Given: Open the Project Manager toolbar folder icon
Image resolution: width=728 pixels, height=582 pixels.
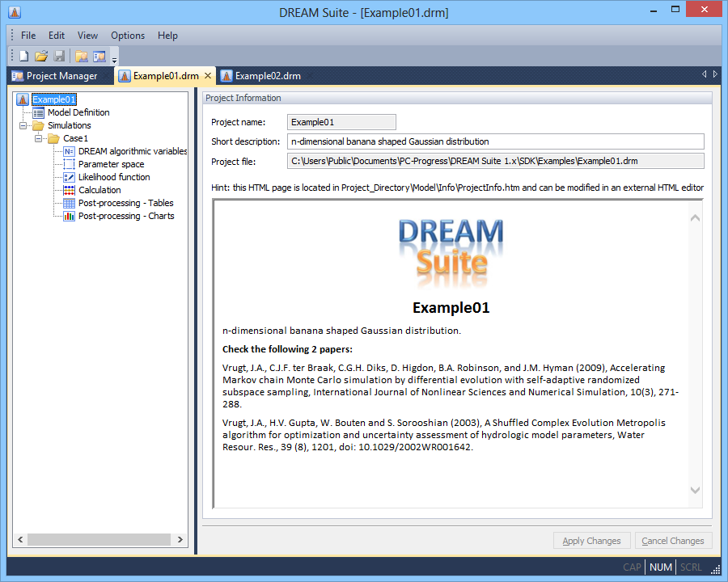Looking at the screenshot, I should [82, 56].
